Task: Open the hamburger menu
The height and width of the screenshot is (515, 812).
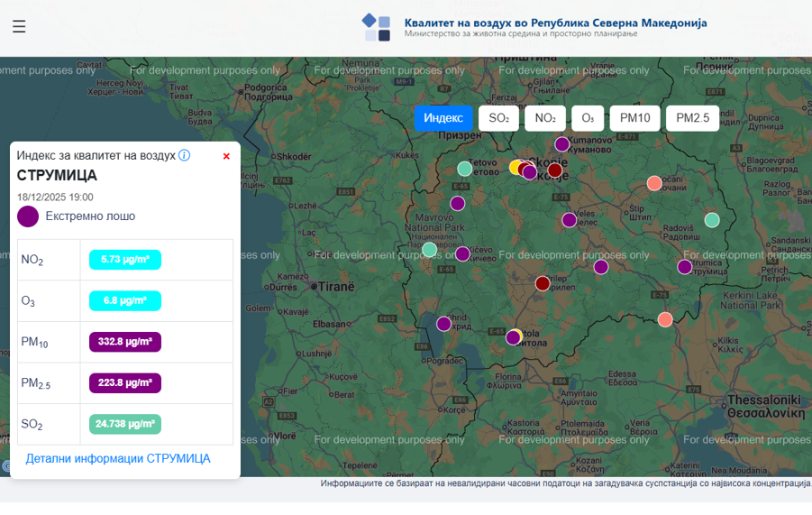Action: [19, 27]
